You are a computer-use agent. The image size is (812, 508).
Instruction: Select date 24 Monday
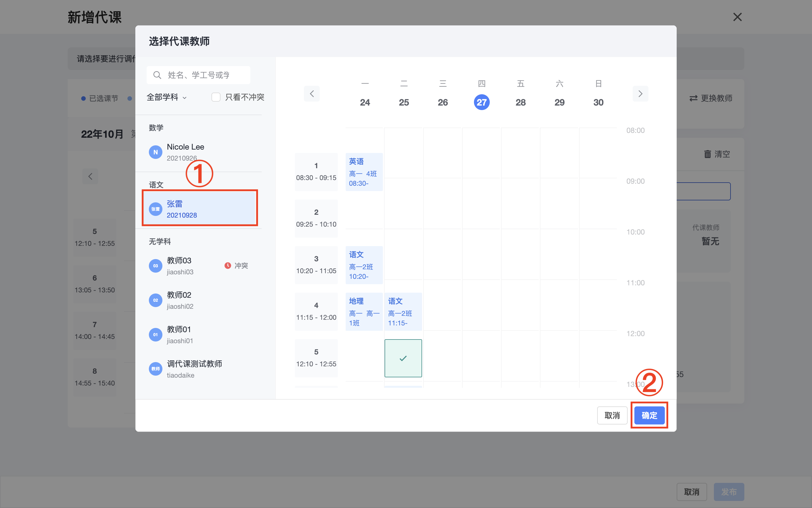click(x=365, y=102)
